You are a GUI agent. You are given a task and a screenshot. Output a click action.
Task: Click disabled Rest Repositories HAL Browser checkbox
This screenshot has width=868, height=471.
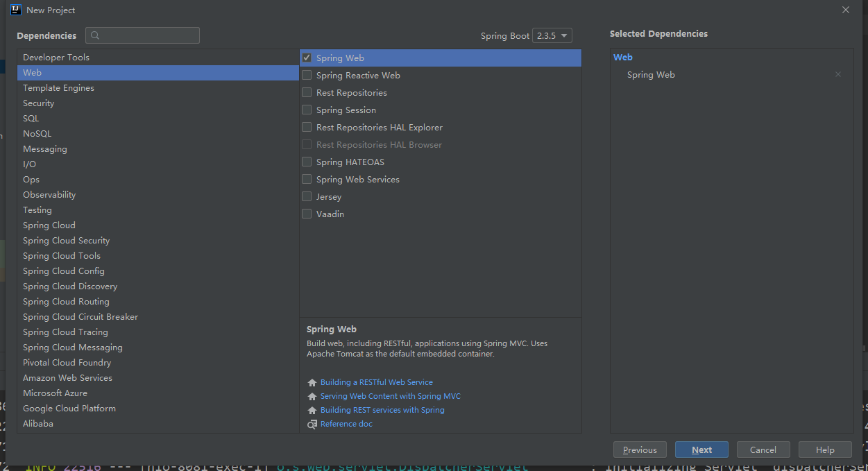point(307,144)
